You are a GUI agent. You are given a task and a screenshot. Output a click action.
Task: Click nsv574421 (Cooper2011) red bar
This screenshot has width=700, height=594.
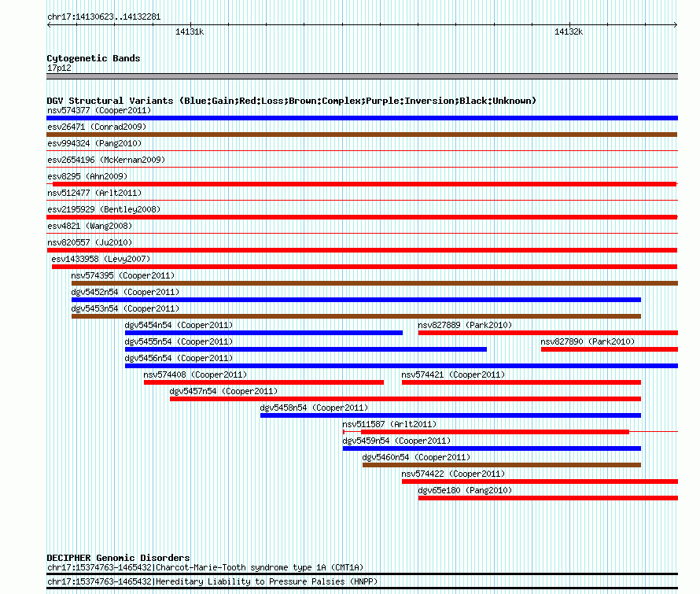point(521,382)
